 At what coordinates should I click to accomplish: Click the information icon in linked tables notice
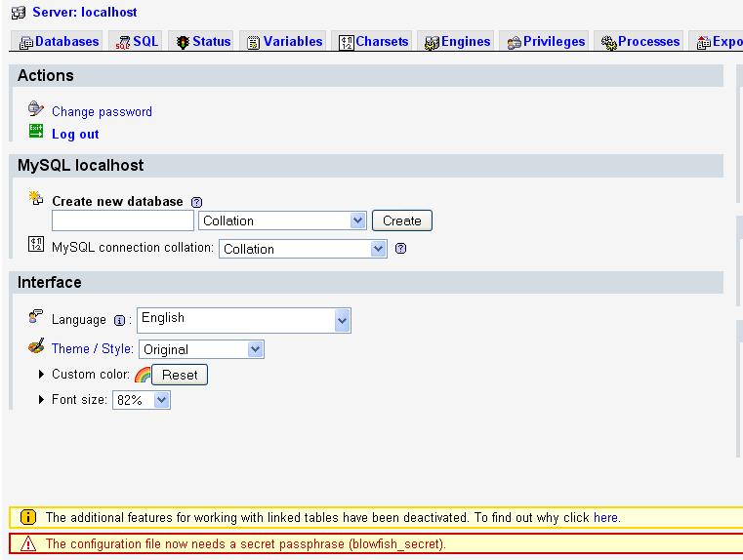coord(28,517)
